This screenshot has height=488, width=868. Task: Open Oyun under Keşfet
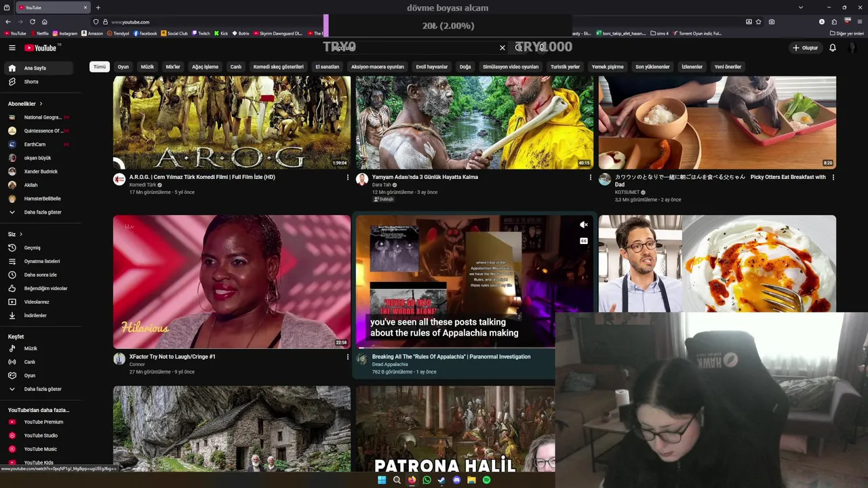pyautogui.click(x=39, y=375)
